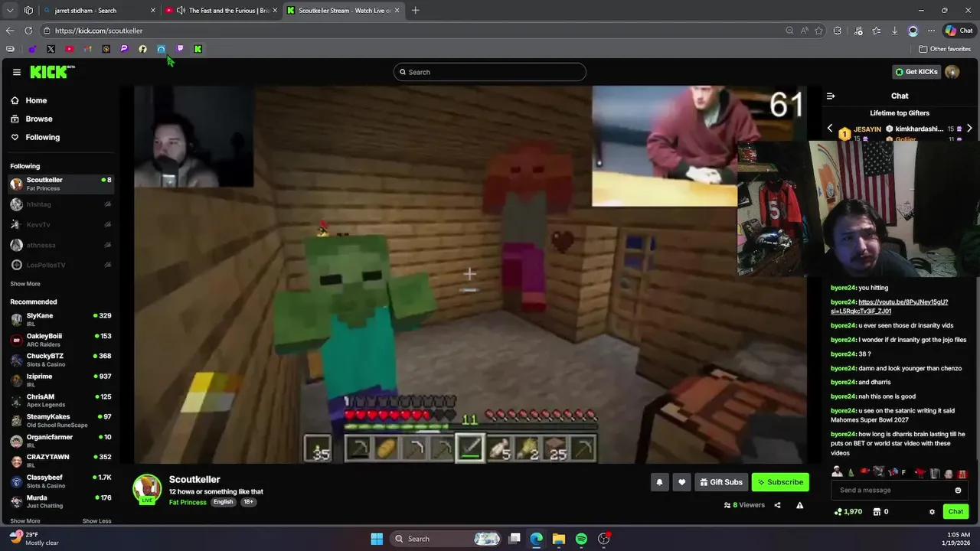Open the emoji picker in chat box
Image resolution: width=980 pixels, height=551 pixels.
pyautogui.click(x=958, y=491)
